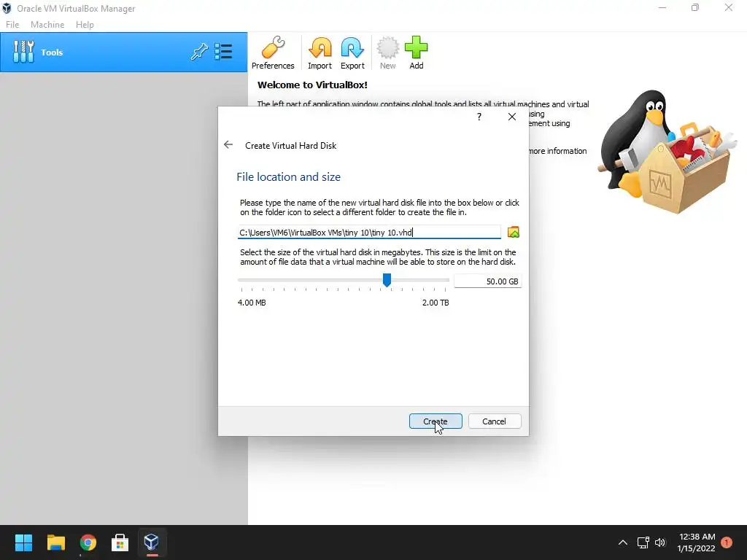
Task: Click the Export appliance icon
Action: (352, 53)
